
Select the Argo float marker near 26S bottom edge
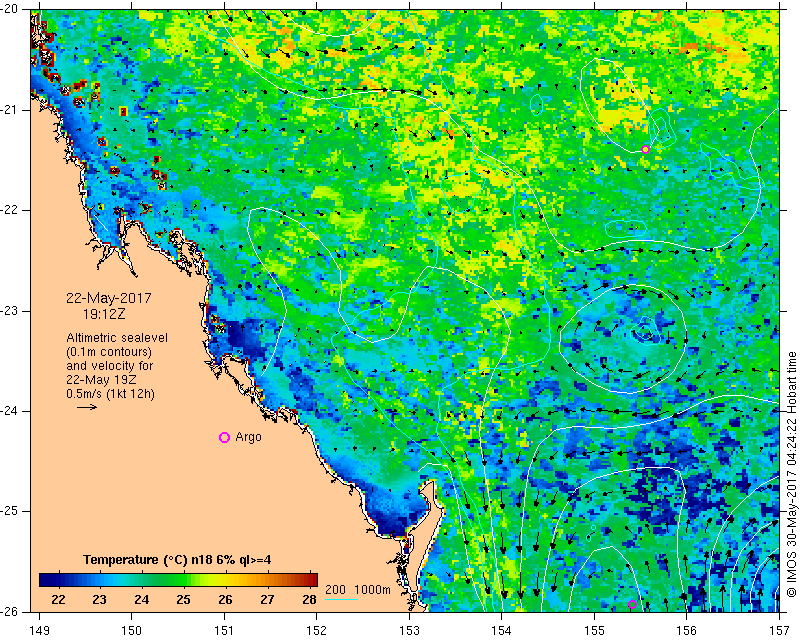tap(633, 604)
